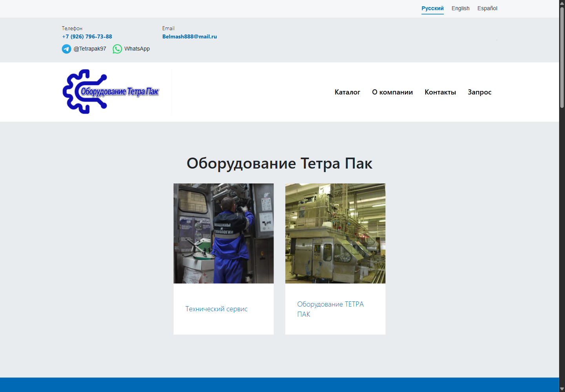565x392 pixels.
Task: Open the О компании menu item
Action: click(392, 92)
